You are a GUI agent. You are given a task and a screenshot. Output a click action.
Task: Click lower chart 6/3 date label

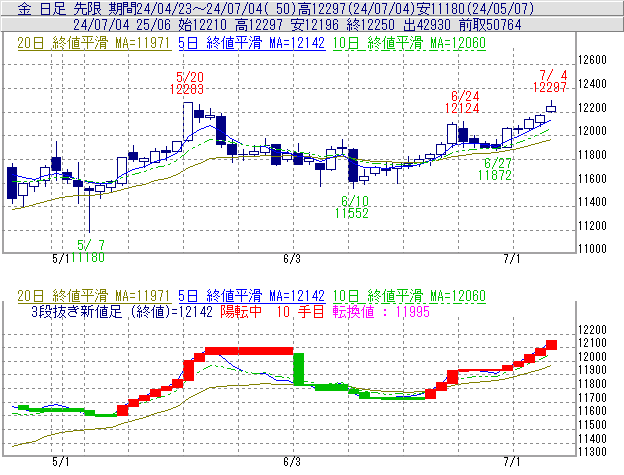coord(292,462)
